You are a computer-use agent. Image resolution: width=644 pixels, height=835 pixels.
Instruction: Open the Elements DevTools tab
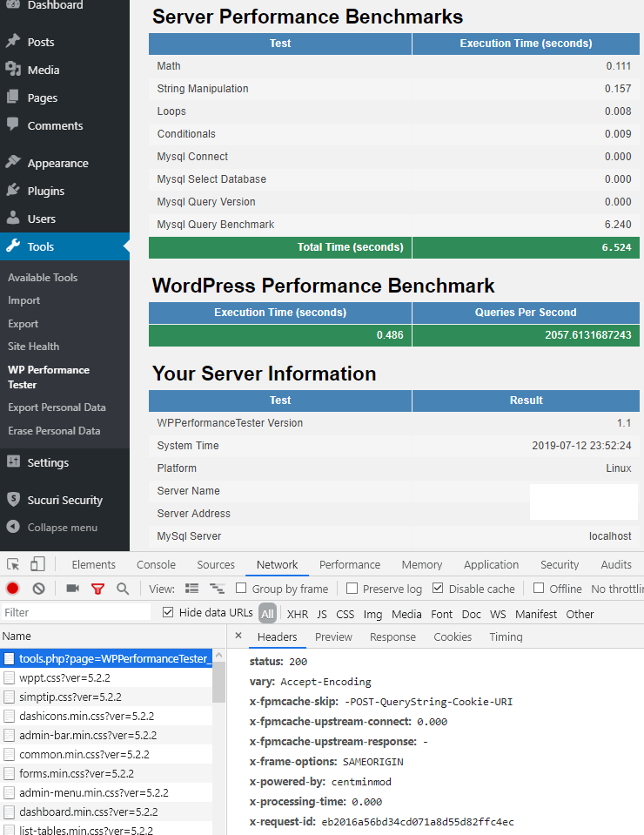coord(94,564)
